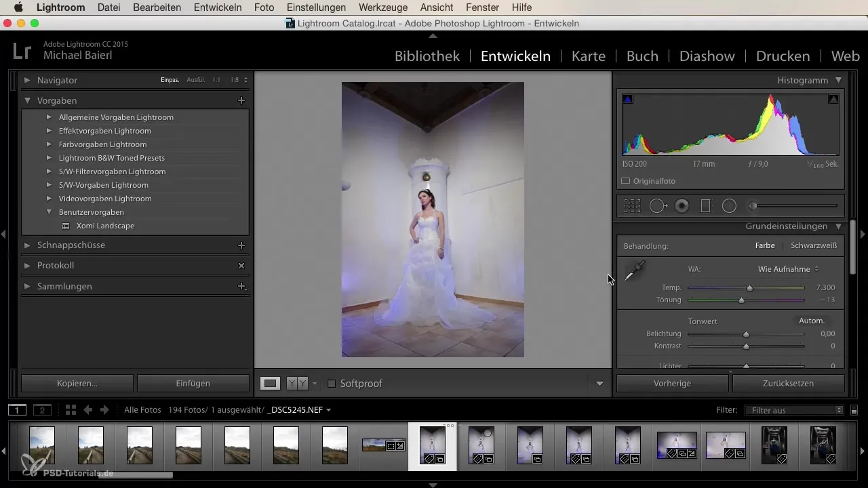Open grid view from filmstrip bar
Viewport: 868px width, 488px height.
71,410
